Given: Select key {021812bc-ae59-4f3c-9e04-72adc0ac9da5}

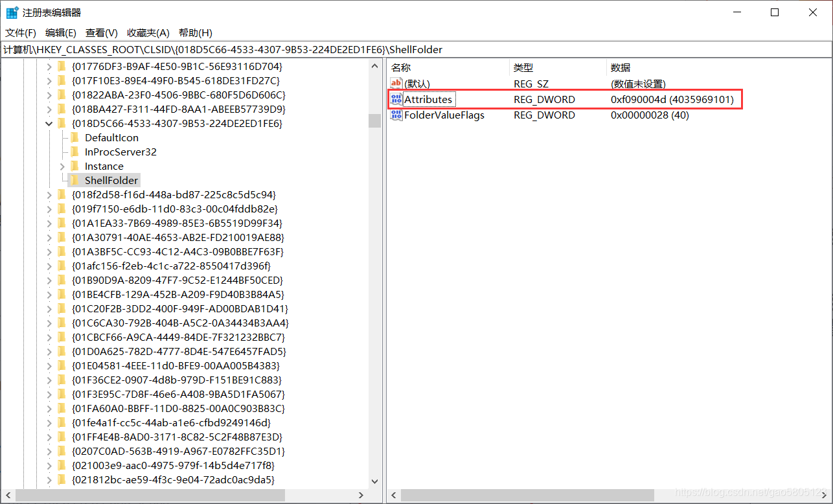Looking at the screenshot, I should point(174,479).
